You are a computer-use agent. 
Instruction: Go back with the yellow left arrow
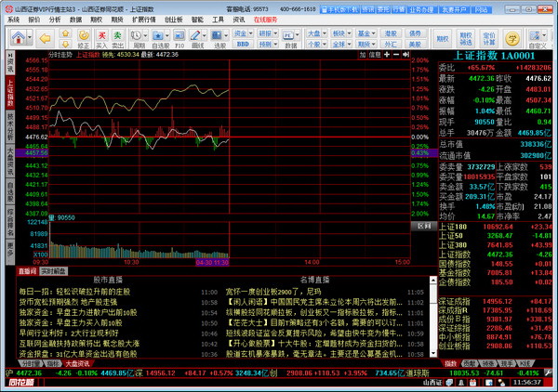click(x=46, y=38)
